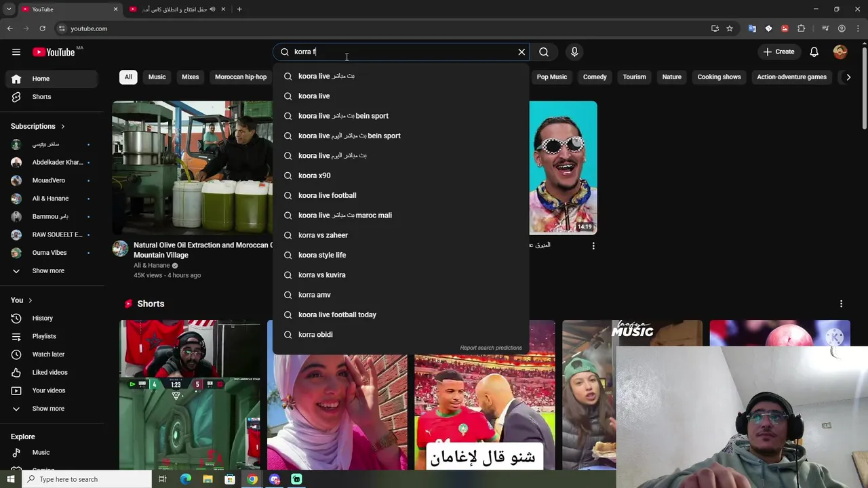Open Microsoft Edge from the taskbar
Screen dimensions: 868x488
tap(186, 479)
